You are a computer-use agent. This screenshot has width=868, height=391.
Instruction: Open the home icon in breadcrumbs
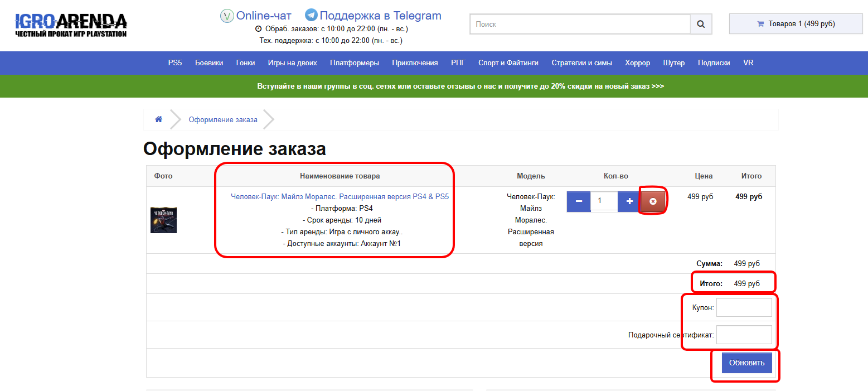[159, 119]
